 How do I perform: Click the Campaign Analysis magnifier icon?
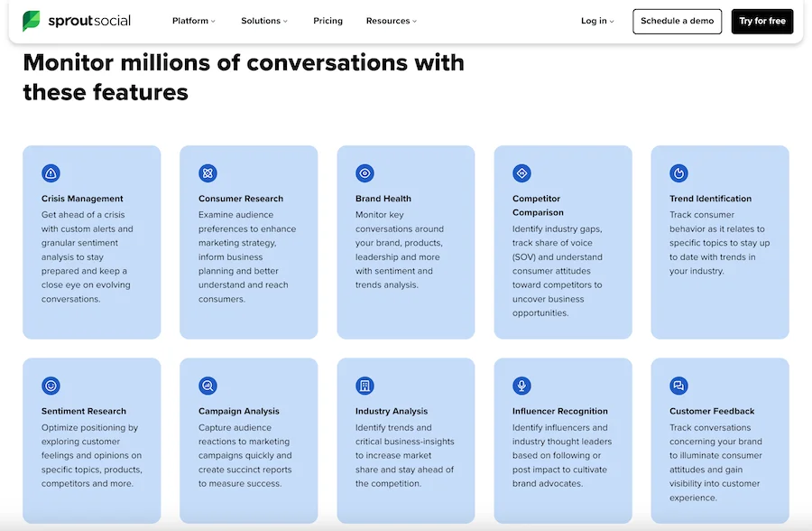[208, 386]
